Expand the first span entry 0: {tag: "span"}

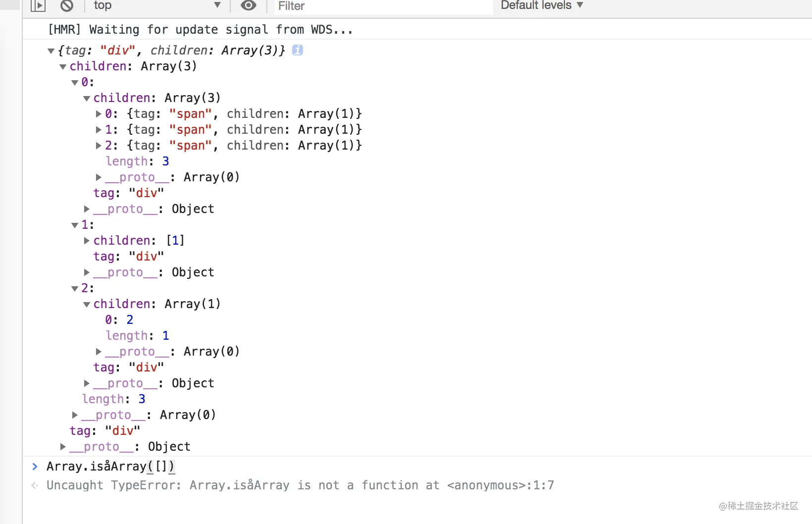click(99, 114)
